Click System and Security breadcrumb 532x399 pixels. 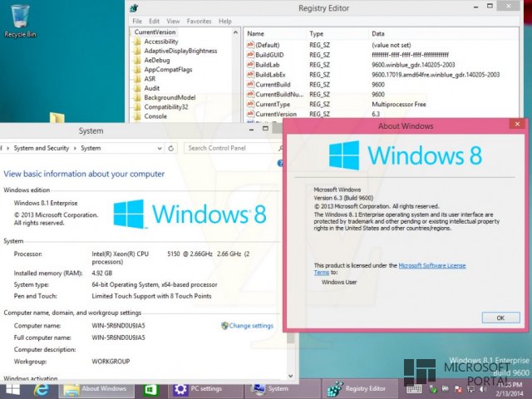pos(42,148)
